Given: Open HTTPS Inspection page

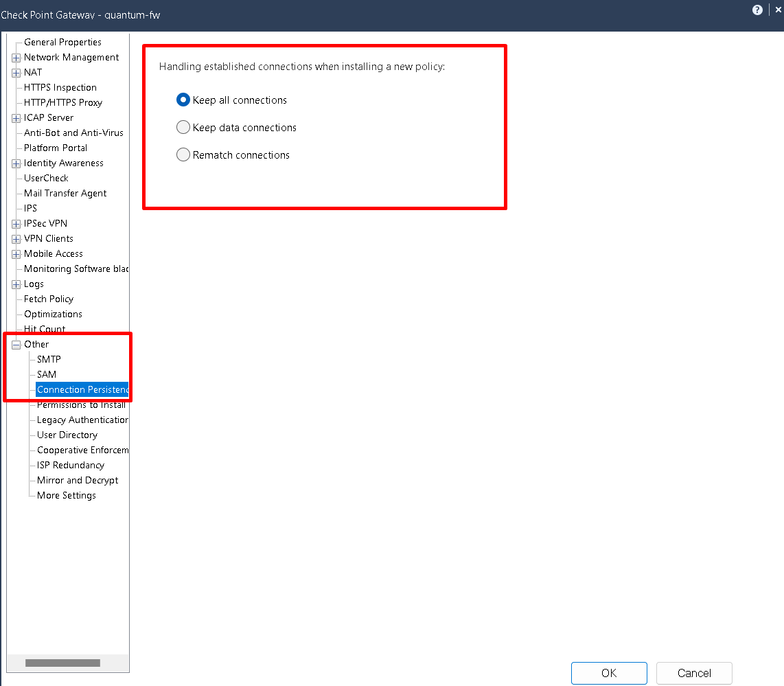Looking at the screenshot, I should click(x=60, y=87).
